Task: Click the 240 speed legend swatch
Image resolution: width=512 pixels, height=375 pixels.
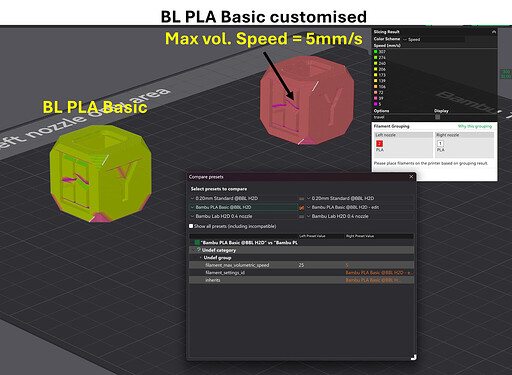Action: [376, 63]
